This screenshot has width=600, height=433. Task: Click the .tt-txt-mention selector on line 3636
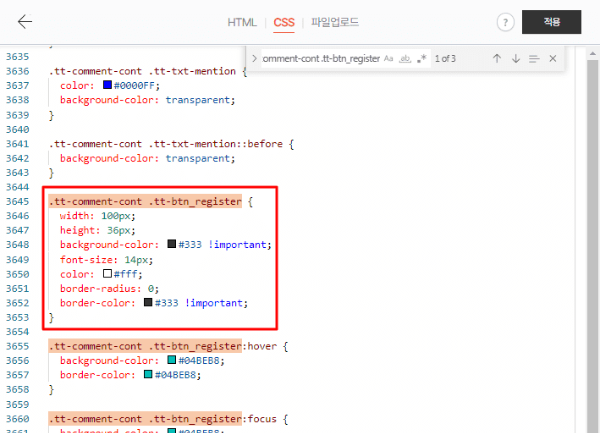[192, 71]
